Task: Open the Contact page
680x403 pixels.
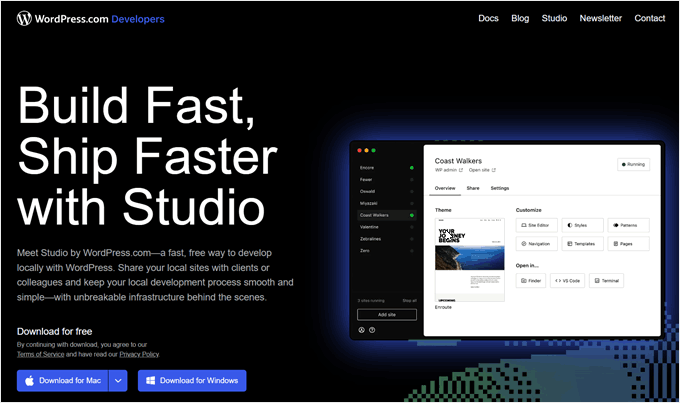Action: click(650, 18)
